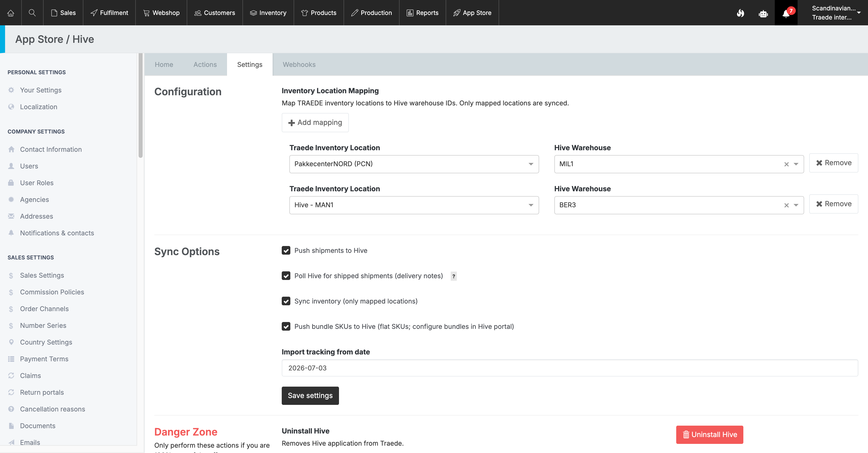Open the Scandinavian account dropdown

[x=836, y=13]
